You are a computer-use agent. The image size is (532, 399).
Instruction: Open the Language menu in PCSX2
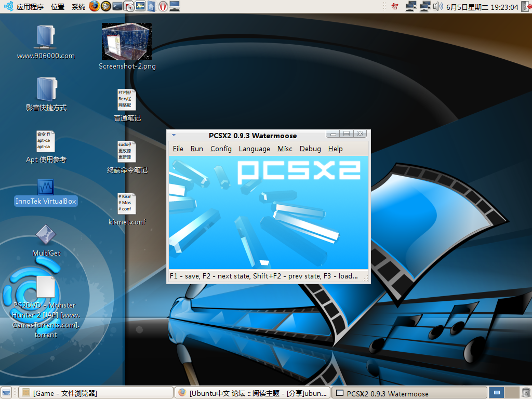pos(255,149)
